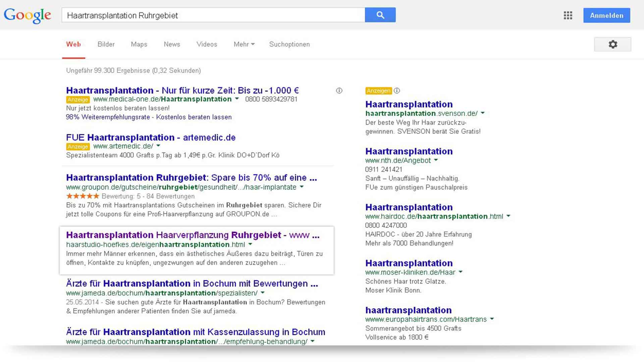Switch to the News tab
644x362 pixels.
(x=172, y=44)
